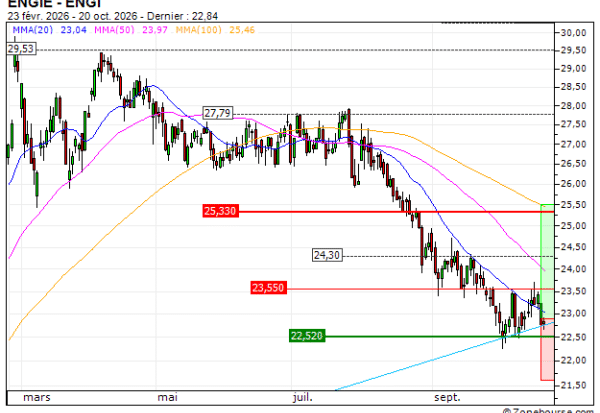600x413 pixels.
Task: Click the 27,79 dashed level label
Action: [x=217, y=113]
